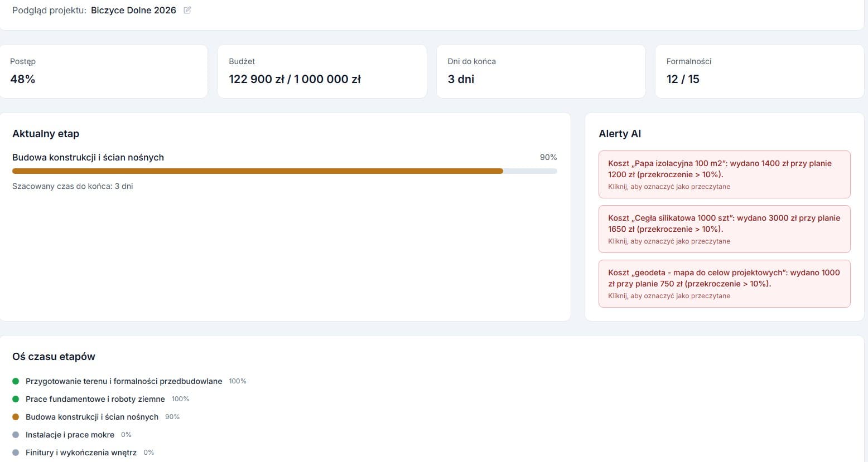Select Przygotowanie terenu i formalności przedbudowlane stage
Viewport: 868px width, 462px height.
[124, 381]
